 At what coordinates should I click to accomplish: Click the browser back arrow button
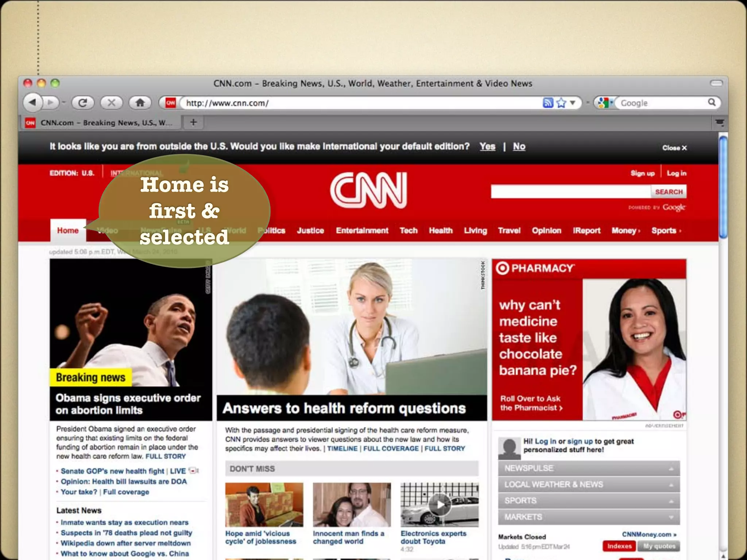point(33,103)
